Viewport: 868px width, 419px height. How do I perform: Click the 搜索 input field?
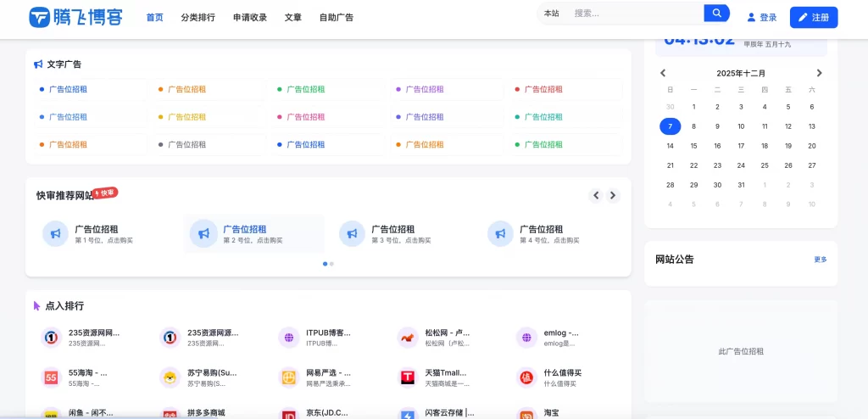coord(634,13)
